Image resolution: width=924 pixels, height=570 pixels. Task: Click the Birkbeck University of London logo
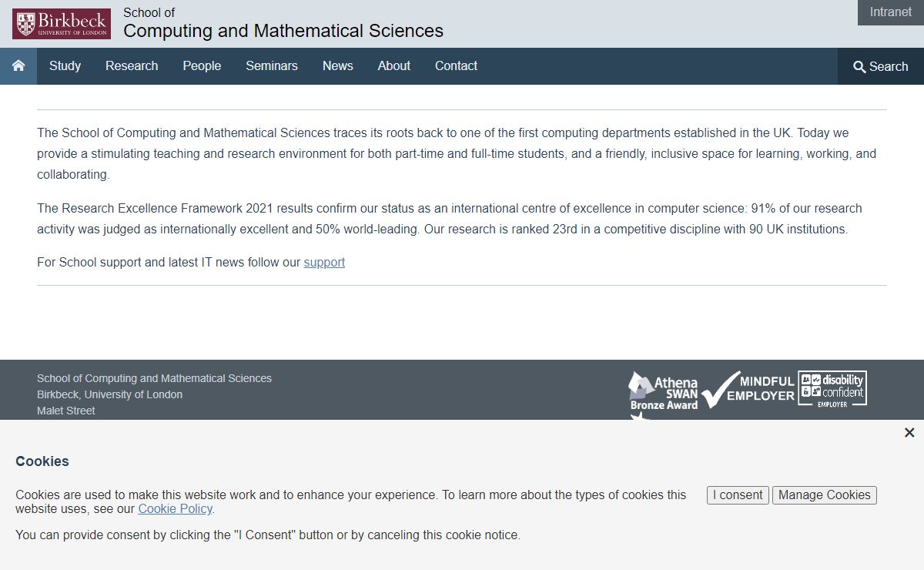pyautogui.click(x=62, y=24)
